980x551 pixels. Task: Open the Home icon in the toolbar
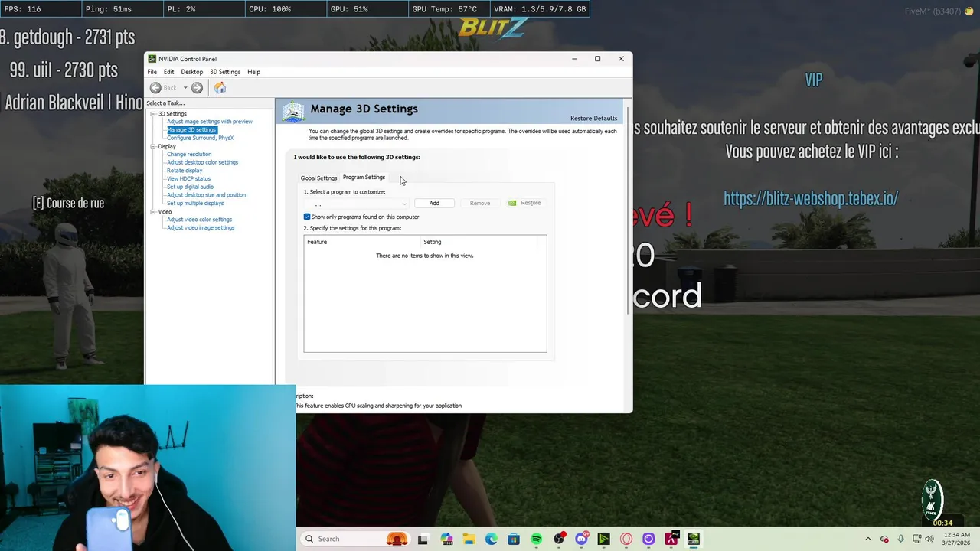220,88
